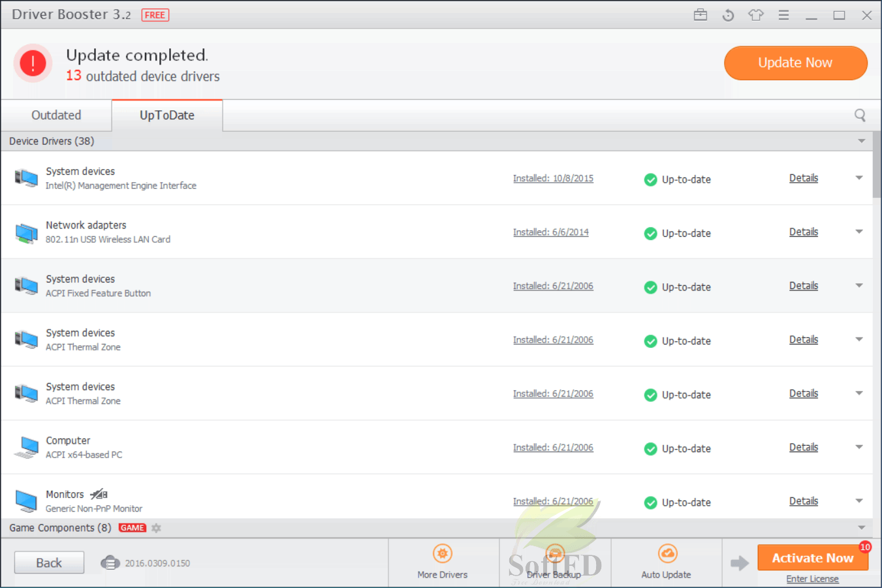Click the 802.11n USB Wireless LAN Card text
The width and height of the screenshot is (882, 588).
[108, 240]
